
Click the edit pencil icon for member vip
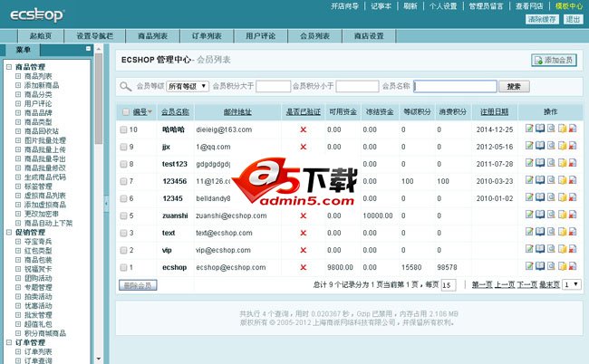[529, 249]
